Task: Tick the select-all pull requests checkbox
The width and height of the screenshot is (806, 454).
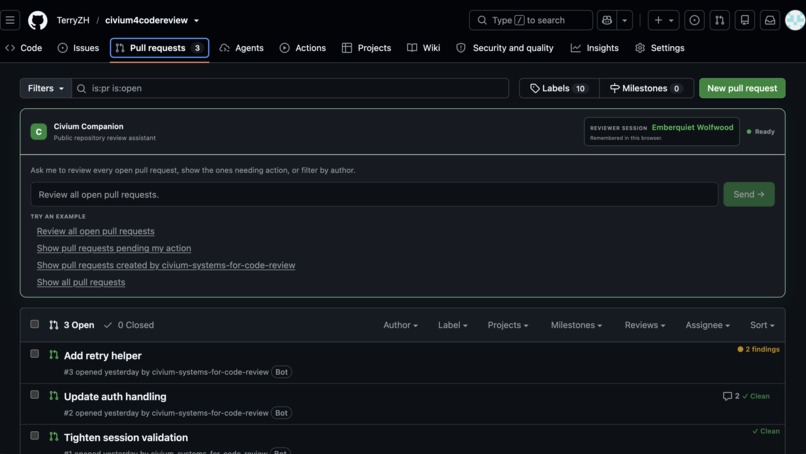Action: [x=34, y=324]
